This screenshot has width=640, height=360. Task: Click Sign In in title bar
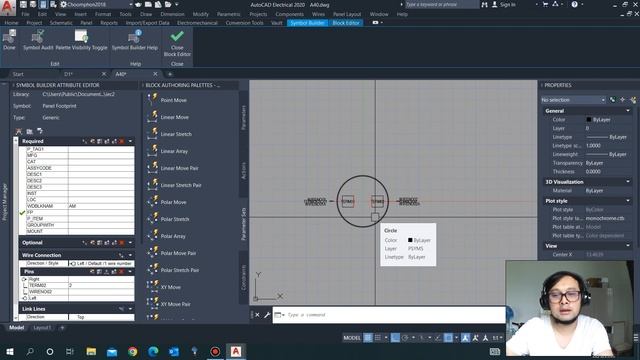tap(507, 4)
